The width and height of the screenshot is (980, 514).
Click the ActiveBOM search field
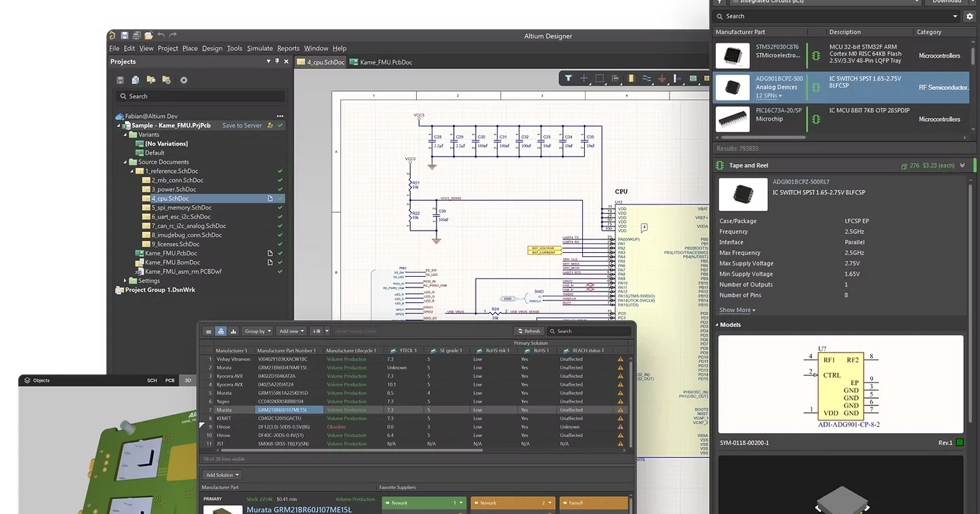[x=590, y=331]
